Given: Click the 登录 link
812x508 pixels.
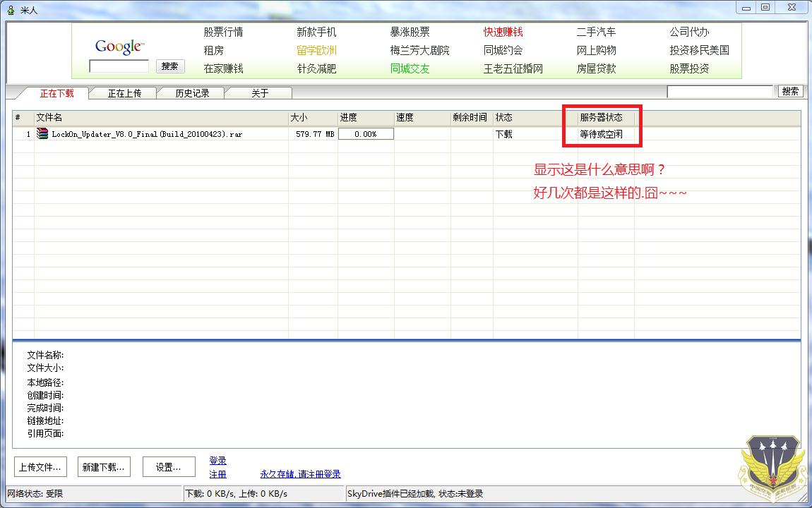Looking at the screenshot, I should click(217, 461).
